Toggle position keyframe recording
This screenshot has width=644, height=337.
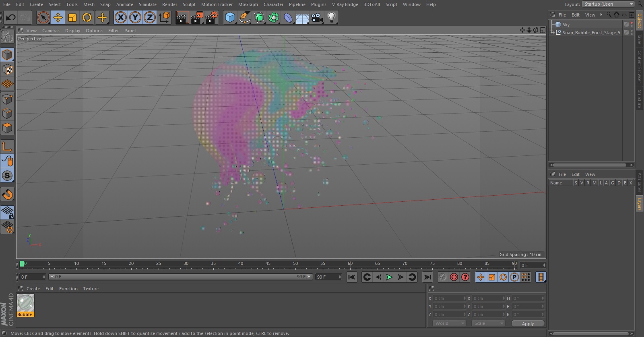pos(481,277)
